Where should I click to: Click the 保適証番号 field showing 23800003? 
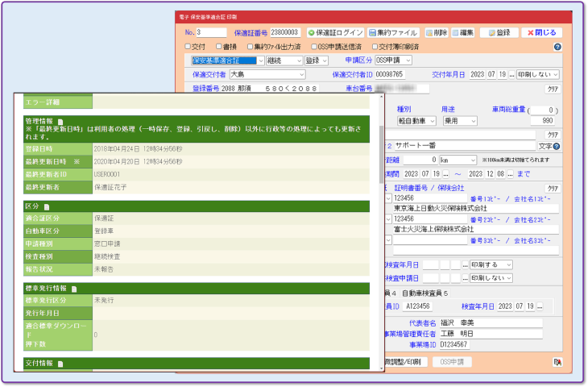pyautogui.click(x=285, y=33)
